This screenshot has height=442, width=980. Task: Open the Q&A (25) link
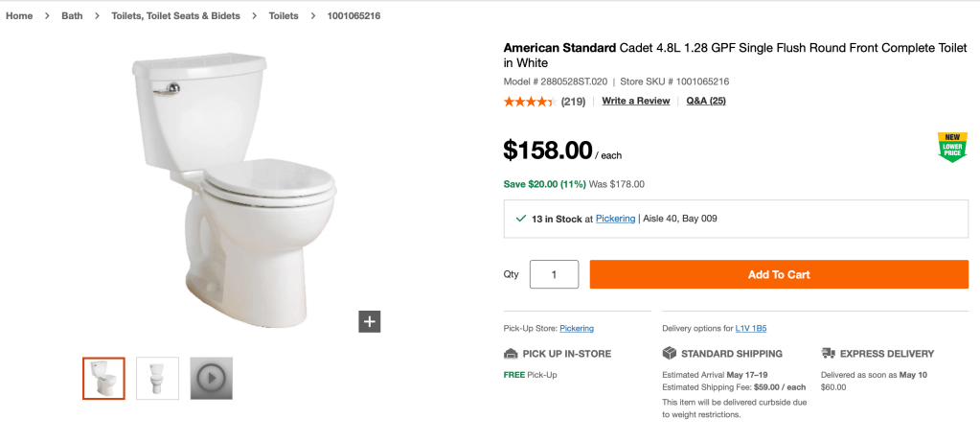coord(706,101)
